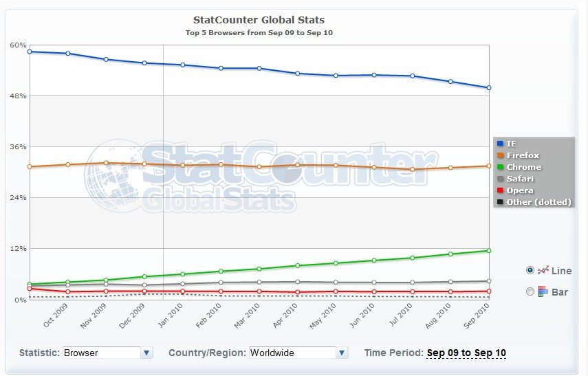Click the line chart icon beside Line
This screenshot has height=376, width=588.
543,270
